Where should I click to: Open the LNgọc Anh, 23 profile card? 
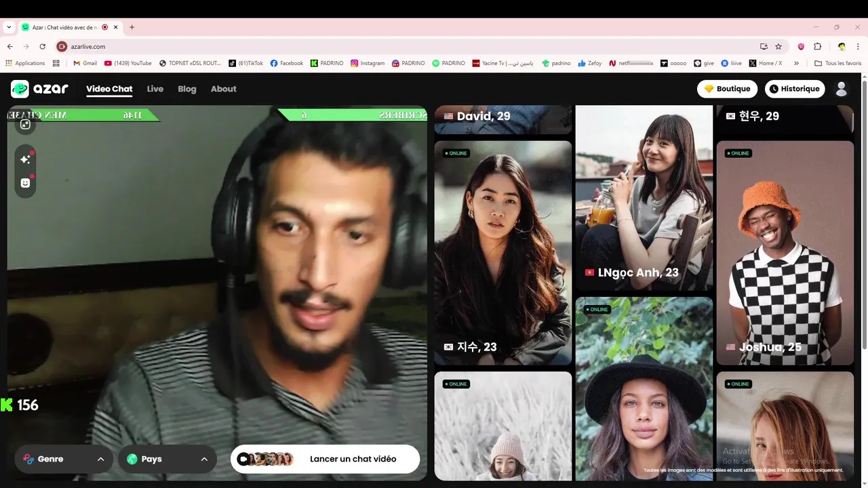(x=644, y=198)
